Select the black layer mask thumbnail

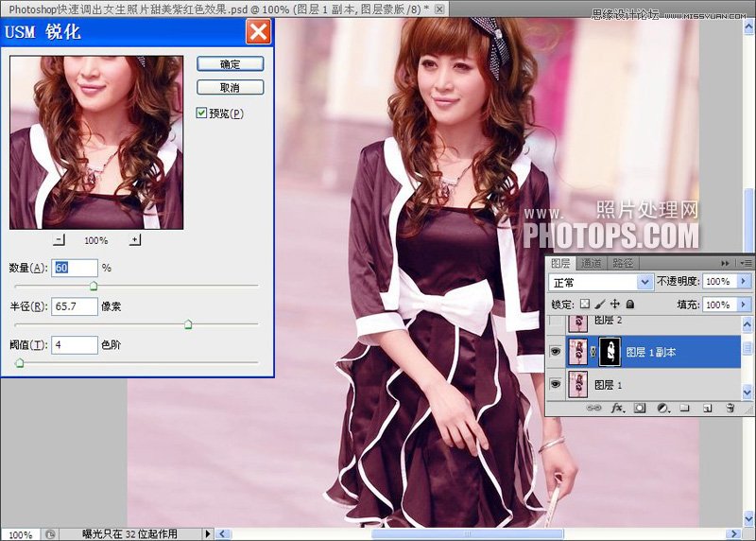[610, 352]
